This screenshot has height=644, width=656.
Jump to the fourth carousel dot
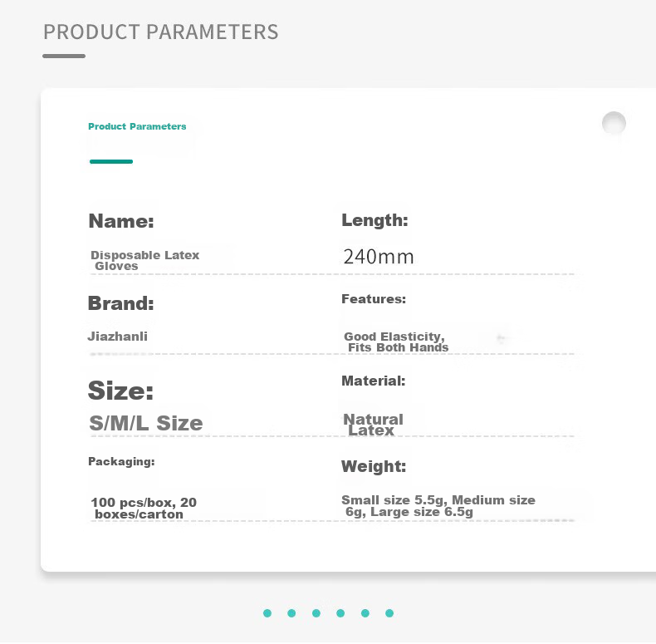[340, 613]
